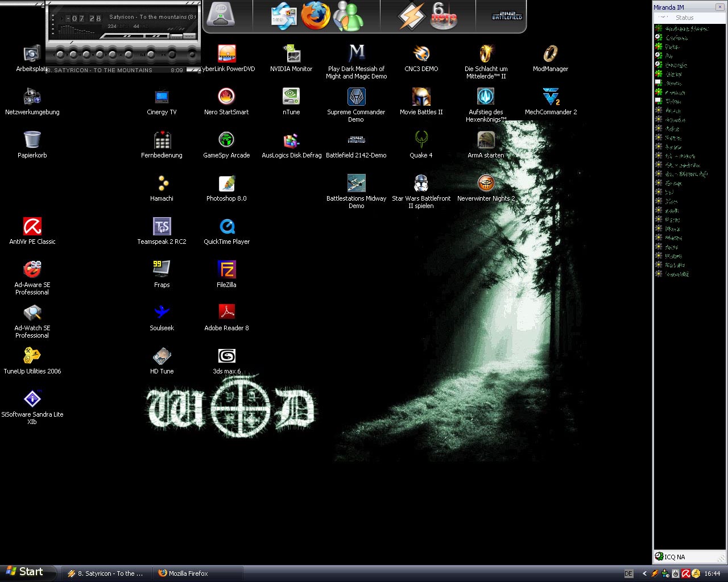Select the Papierkorb recycle bin icon
This screenshot has width=728, height=582.
pyautogui.click(x=32, y=144)
